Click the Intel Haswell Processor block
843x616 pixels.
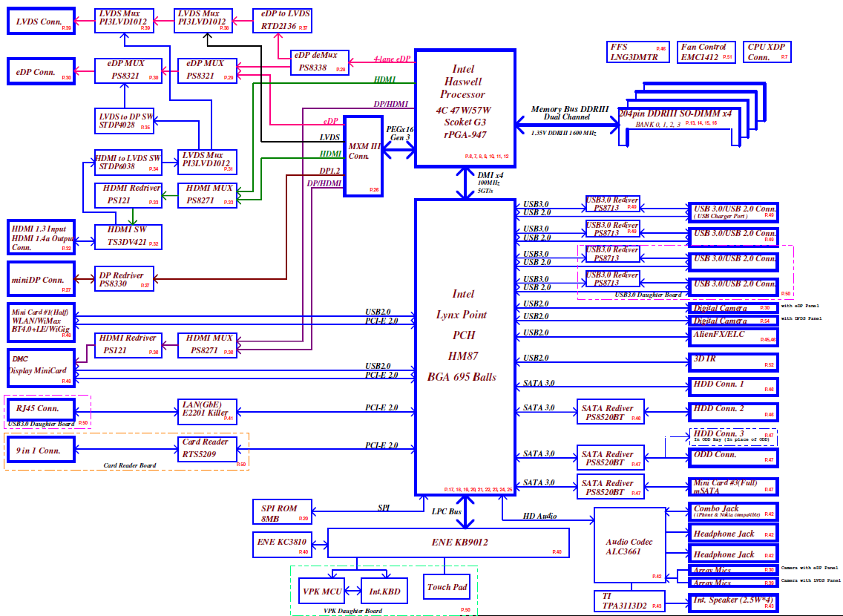[464, 108]
